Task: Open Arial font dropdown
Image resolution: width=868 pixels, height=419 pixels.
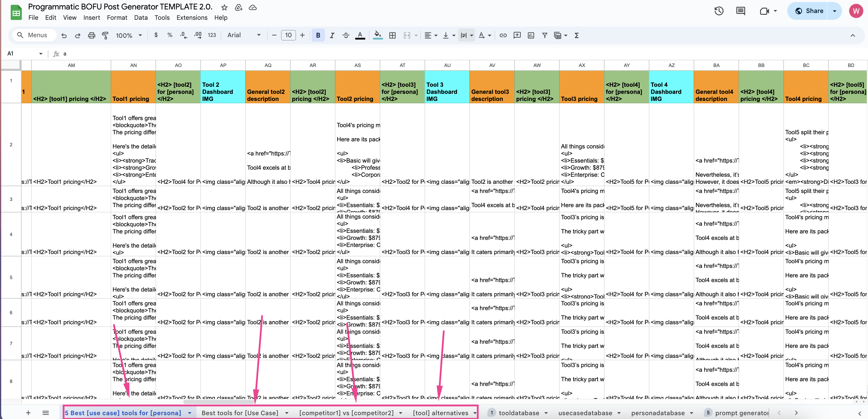Action: click(x=244, y=35)
